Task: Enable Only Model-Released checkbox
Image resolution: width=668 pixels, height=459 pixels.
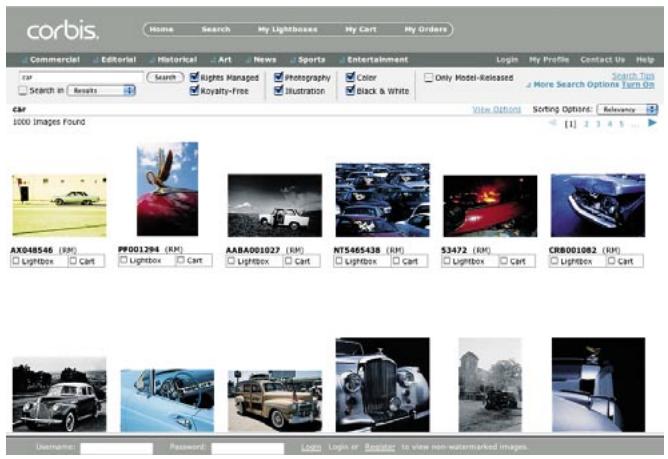Action: pos(429,77)
